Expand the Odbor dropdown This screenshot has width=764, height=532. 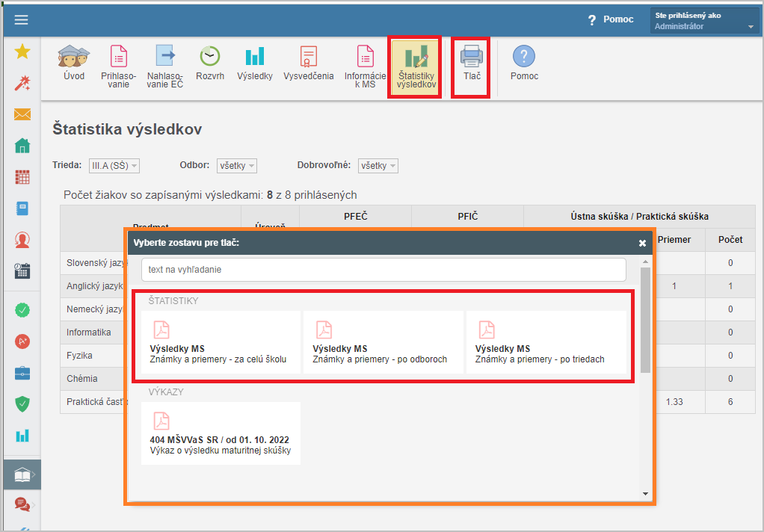tap(237, 166)
